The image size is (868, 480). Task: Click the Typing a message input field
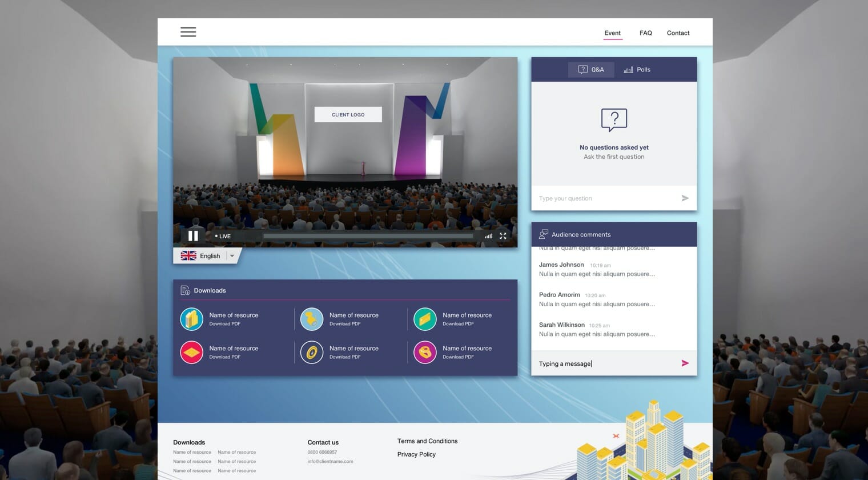pyautogui.click(x=605, y=363)
